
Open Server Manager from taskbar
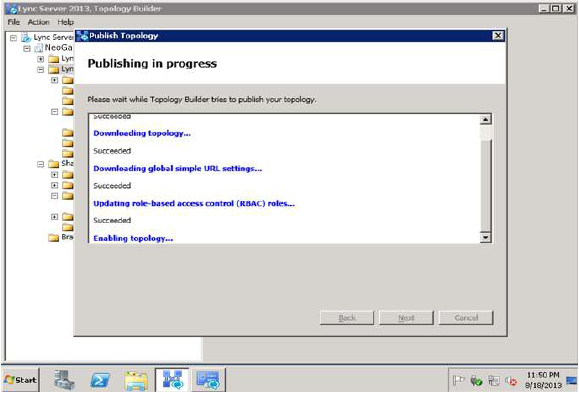(x=64, y=380)
